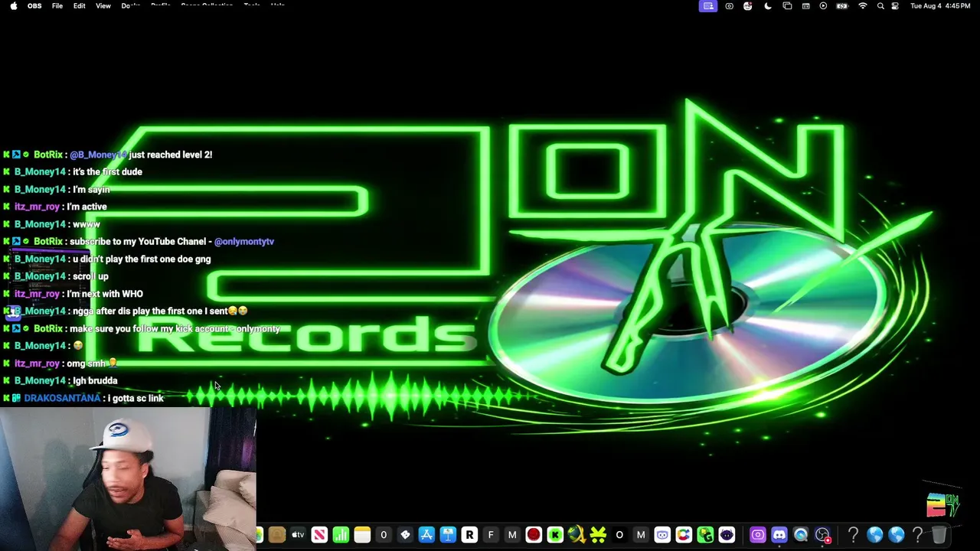
Task: Click chat message "scroll up"
Action: (x=90, y=276)
